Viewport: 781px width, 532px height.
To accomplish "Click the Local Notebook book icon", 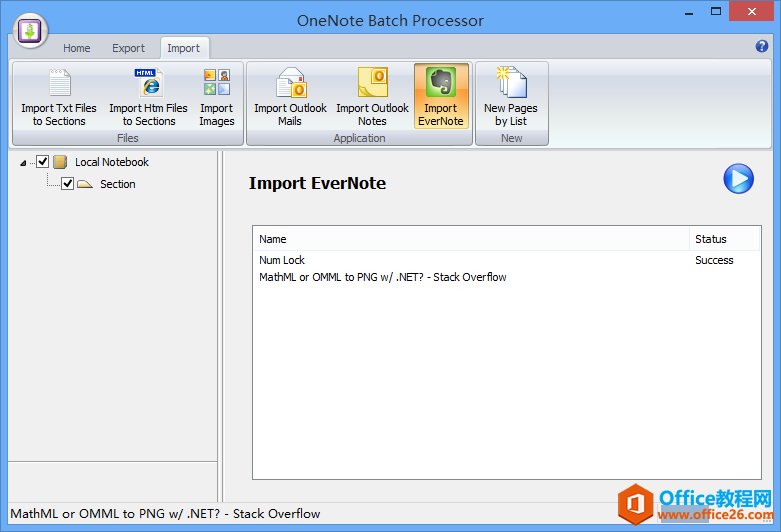I will (x=60, y=162).
